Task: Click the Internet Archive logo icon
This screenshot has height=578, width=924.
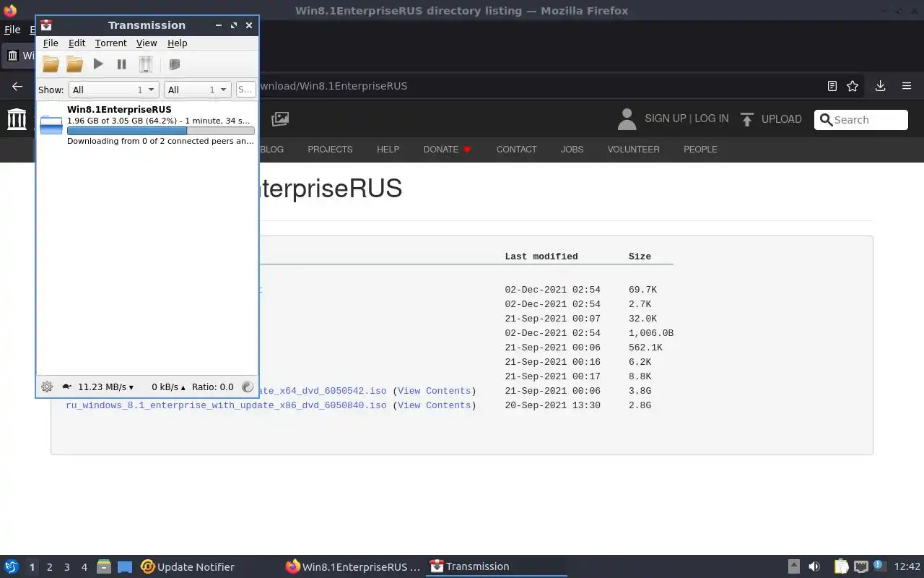Action: [17, 119]
